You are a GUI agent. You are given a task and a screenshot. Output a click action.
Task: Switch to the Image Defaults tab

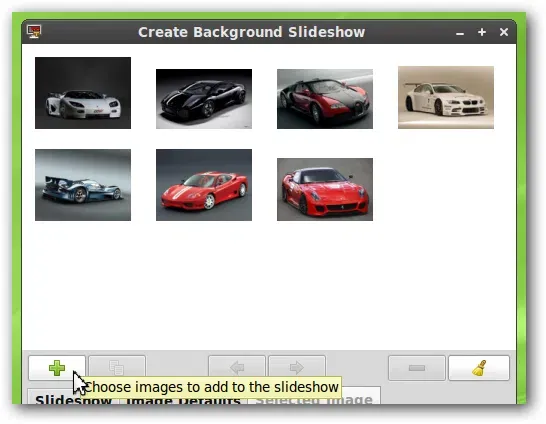(x=183, y=400)
